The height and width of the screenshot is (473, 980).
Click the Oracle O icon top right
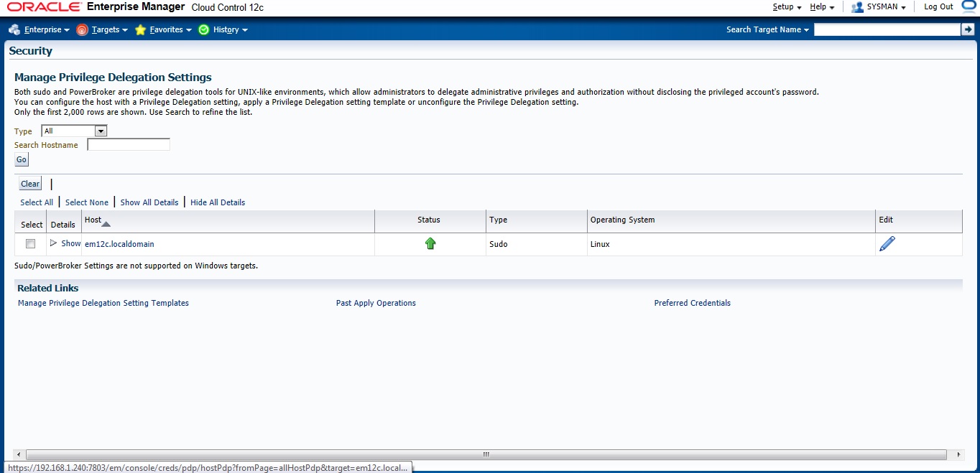click(x=970, y=6)
